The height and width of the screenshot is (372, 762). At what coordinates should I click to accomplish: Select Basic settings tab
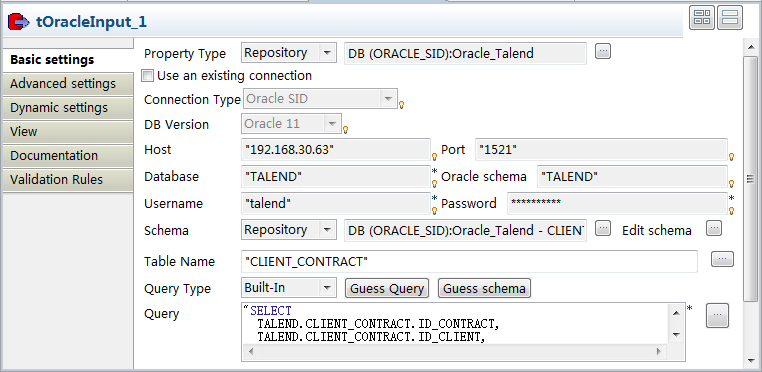[68, 60]
